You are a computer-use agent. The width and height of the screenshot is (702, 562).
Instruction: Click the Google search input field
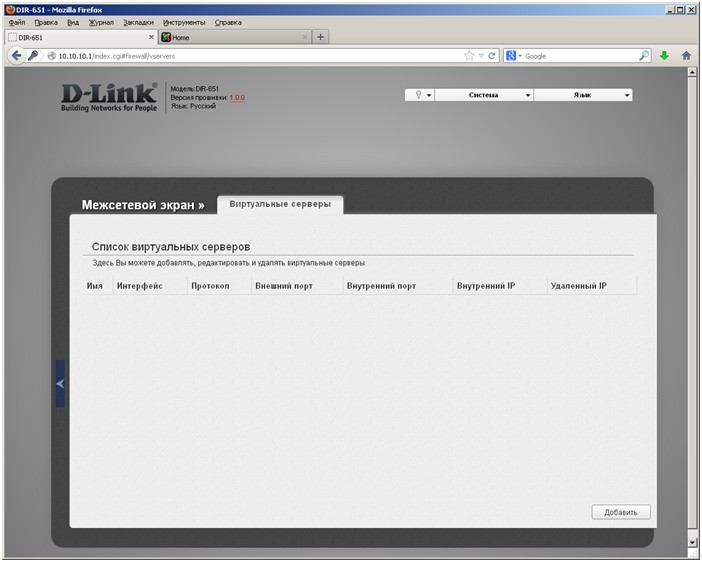click(x=581, y=56)
